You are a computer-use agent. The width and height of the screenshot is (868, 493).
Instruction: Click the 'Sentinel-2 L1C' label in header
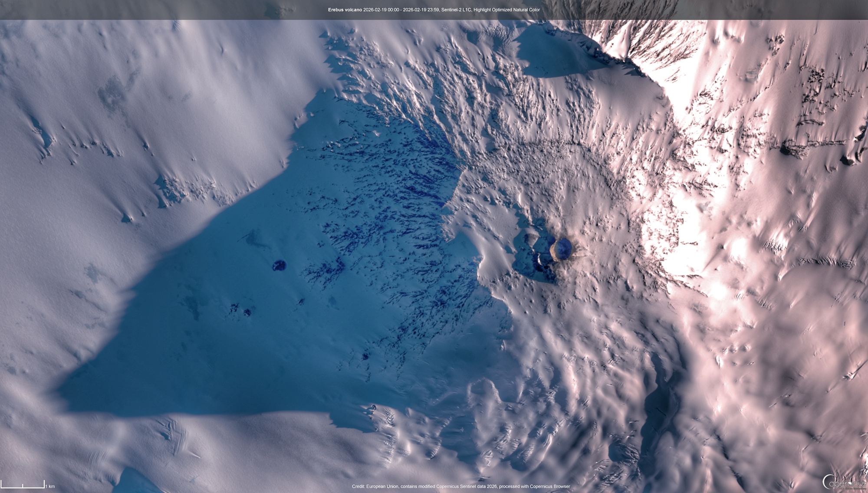tap(456, 10)
